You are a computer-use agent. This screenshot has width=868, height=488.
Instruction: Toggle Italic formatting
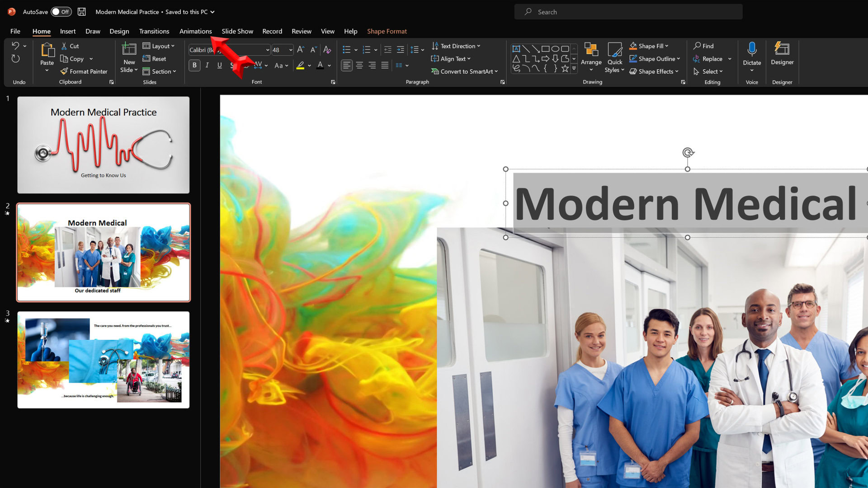tap(207, 66)
